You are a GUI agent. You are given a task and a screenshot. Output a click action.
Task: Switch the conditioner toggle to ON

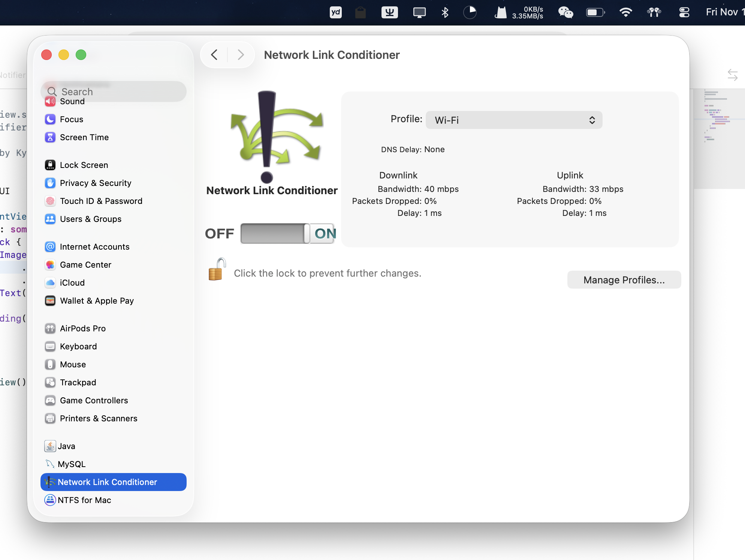pos(325,234)
